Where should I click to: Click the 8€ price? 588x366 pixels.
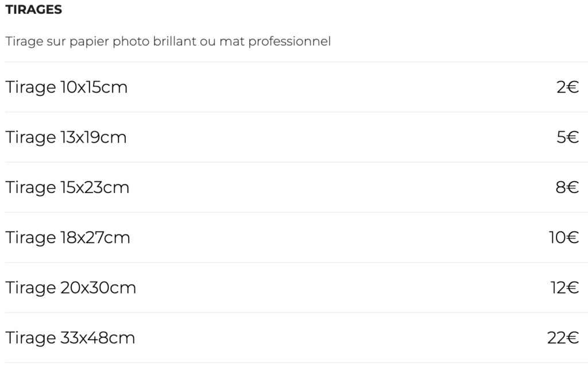(567, 187)
